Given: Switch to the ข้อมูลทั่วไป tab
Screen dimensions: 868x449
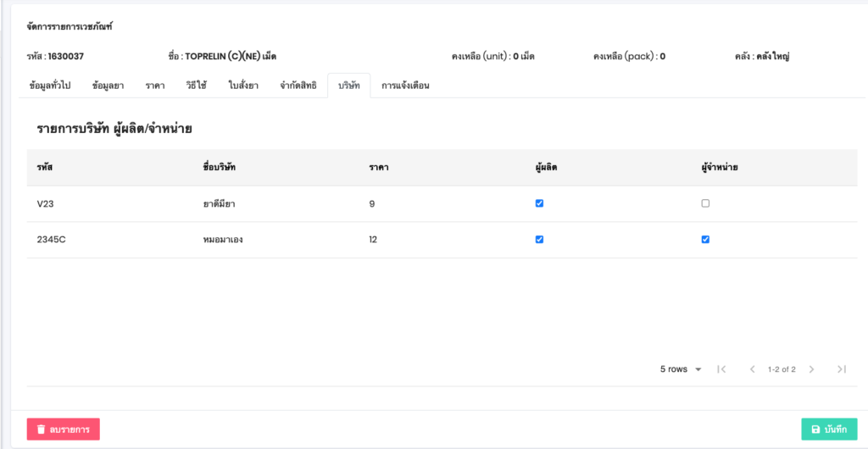Looking at the screenshot, I should (x=49, y=86).
